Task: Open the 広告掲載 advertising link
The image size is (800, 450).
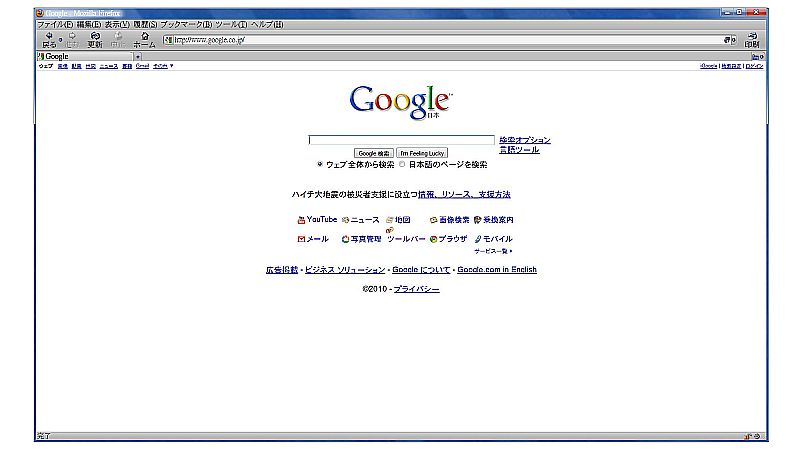Action: click(282, 269)
